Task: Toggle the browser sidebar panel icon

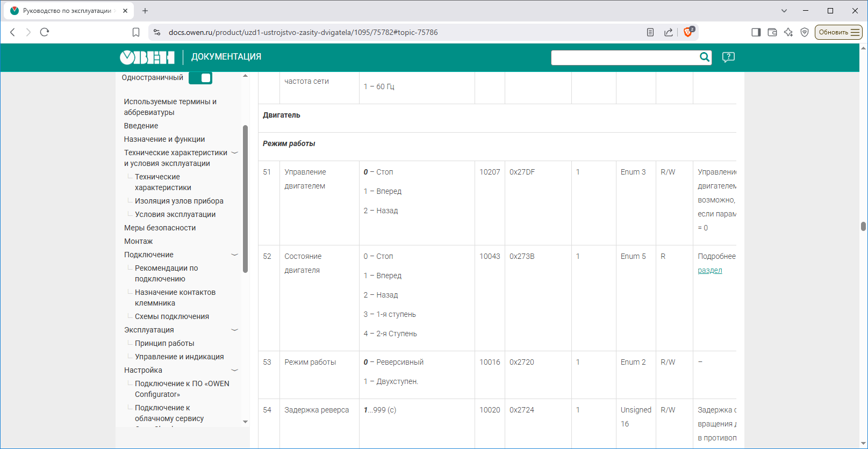Action: (x=756, y=32)
